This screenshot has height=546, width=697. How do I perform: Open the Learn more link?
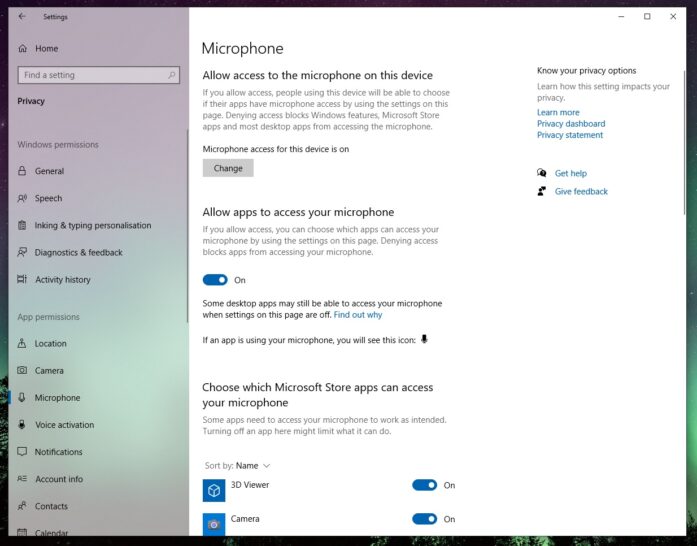point(558,112)
